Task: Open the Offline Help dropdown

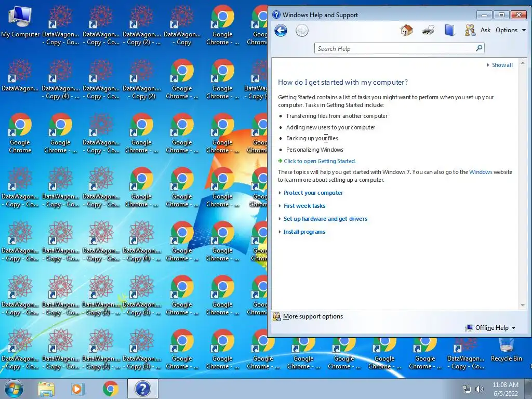Action: pos(490,328)
